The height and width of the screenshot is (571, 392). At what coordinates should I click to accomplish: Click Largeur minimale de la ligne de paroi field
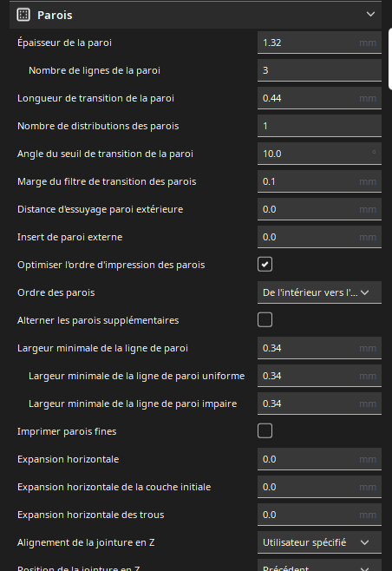[x=319, y=348]
